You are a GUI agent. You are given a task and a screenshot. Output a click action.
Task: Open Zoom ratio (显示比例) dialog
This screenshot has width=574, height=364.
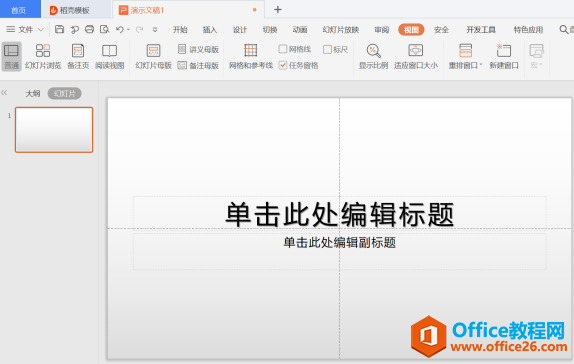tap(373, 56)
